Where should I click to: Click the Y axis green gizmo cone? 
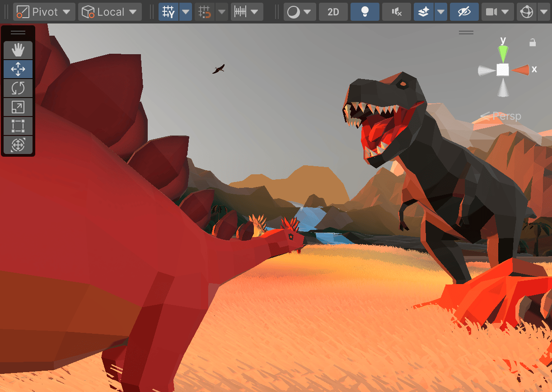[503, 53]
